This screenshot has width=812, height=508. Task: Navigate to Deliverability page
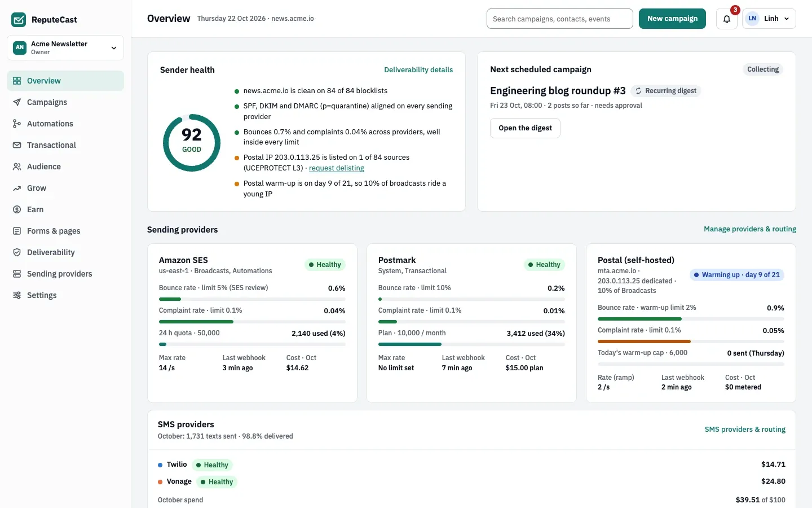click(65, 252)
